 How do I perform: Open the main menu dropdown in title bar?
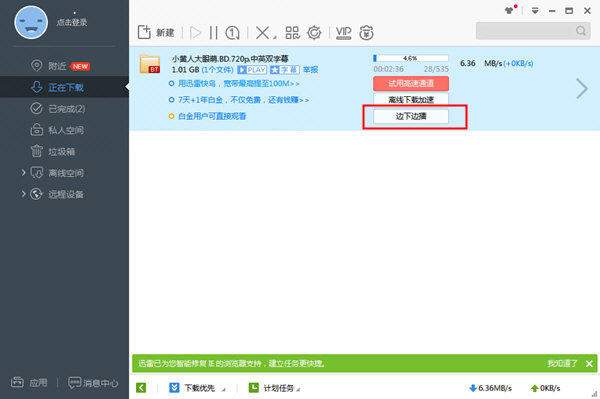coord(535,11)
